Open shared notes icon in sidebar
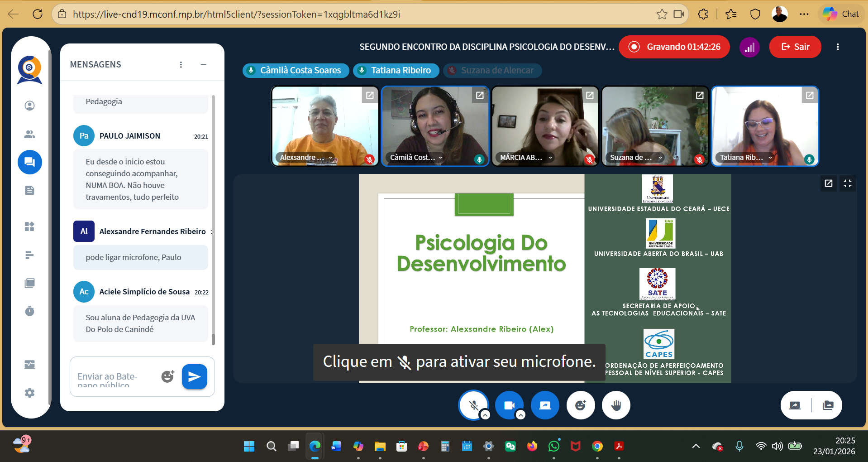 click(x=29, y=190)
